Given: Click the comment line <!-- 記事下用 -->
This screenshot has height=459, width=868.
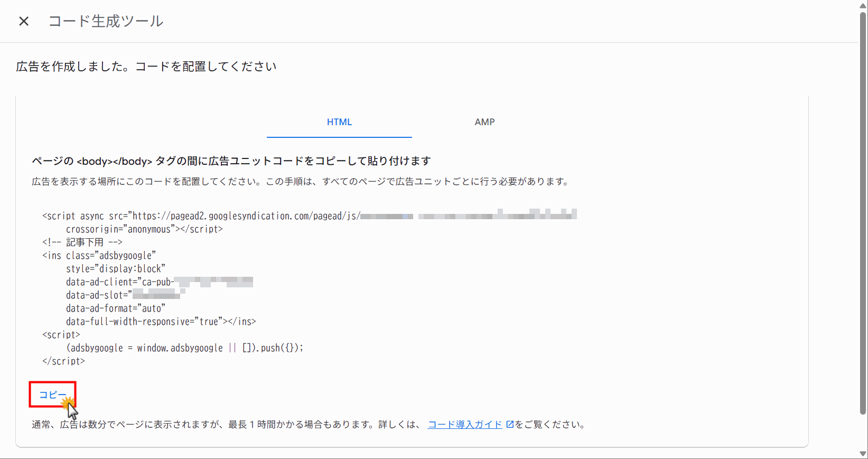Looking at the screenshot, I should pyautogui.click(x=82, y=242).
